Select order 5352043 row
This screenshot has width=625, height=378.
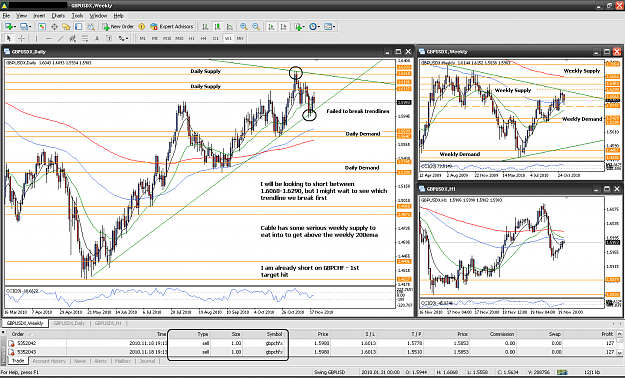(311, 352)
